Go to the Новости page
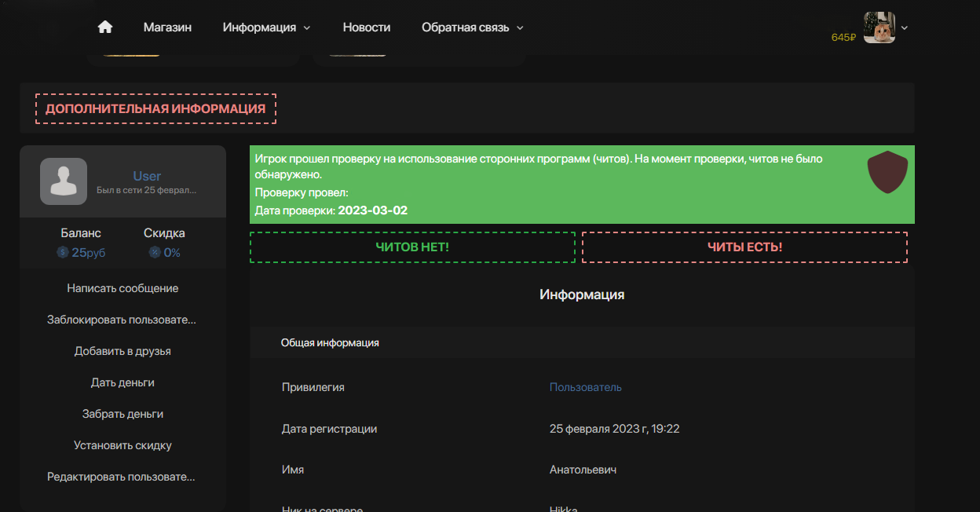The image size is (980, 512). pyautogui.click(x=367, y=27)
